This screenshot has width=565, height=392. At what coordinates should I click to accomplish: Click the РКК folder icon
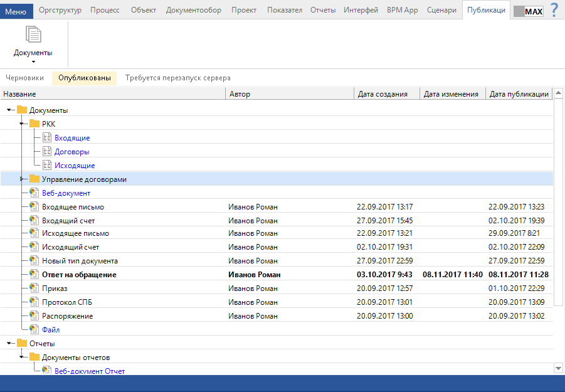pos(34,124)
